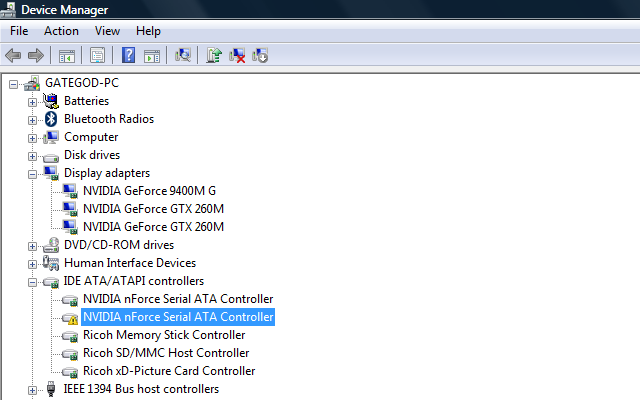Click the Back arrow toolbar icon
Image resolution: width=640 pixels, height=400 pixels.
pos(13,55)
